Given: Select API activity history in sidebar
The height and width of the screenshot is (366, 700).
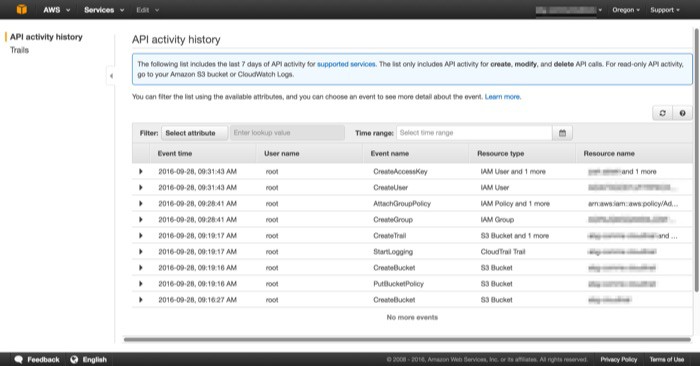Looking at the screenshot, I should click(46, 37).
